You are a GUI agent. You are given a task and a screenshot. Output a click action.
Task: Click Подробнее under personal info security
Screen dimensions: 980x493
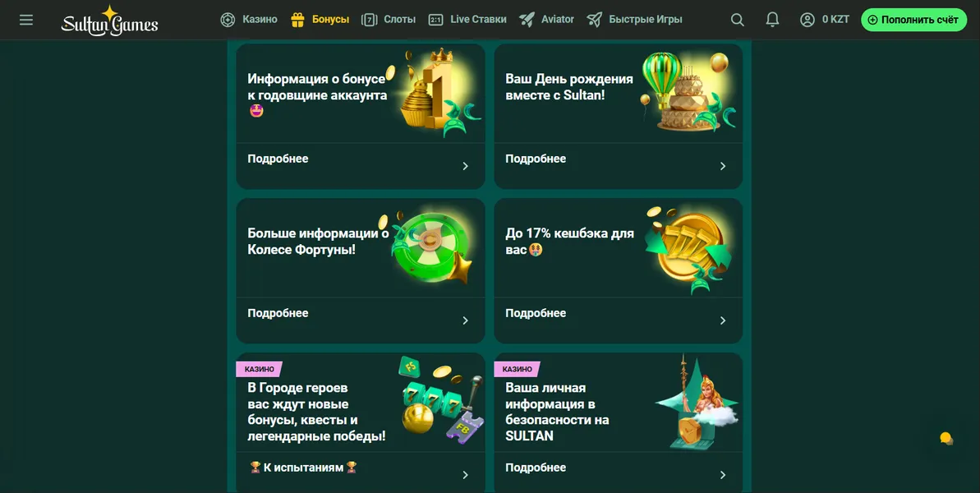pos(536,468)
